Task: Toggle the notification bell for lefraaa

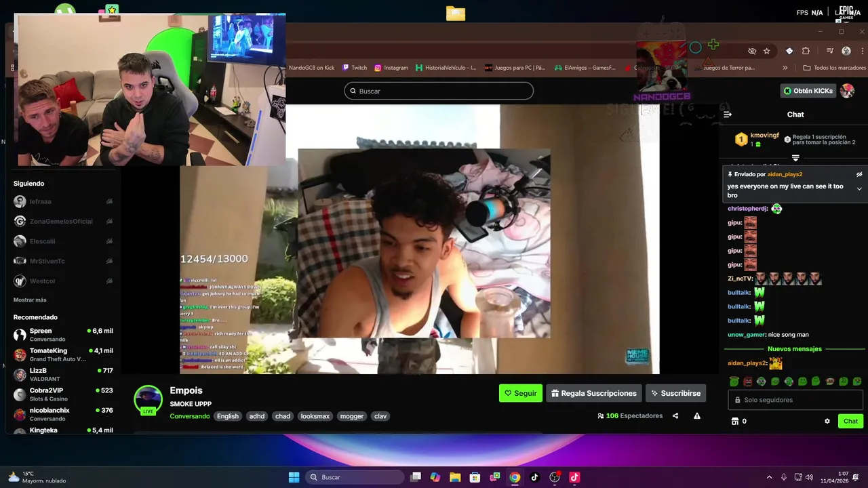Action: click(109, 201)
